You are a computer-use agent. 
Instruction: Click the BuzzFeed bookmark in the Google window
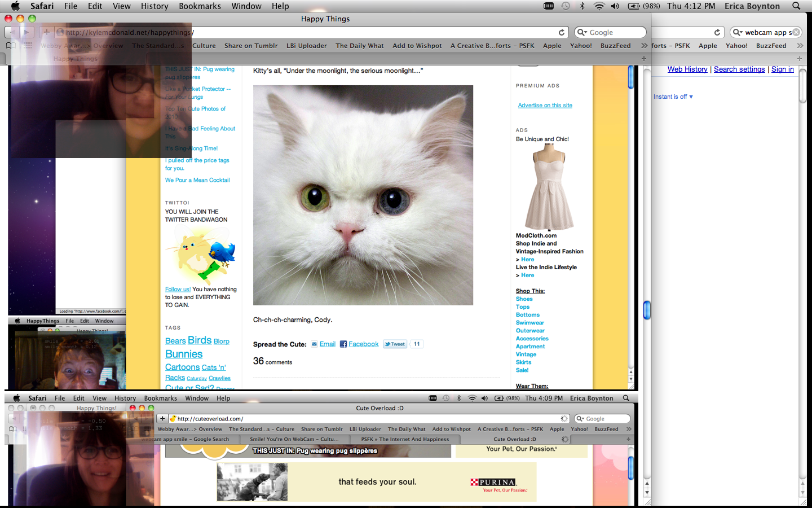pyautogui.click(x=771, y=46)
